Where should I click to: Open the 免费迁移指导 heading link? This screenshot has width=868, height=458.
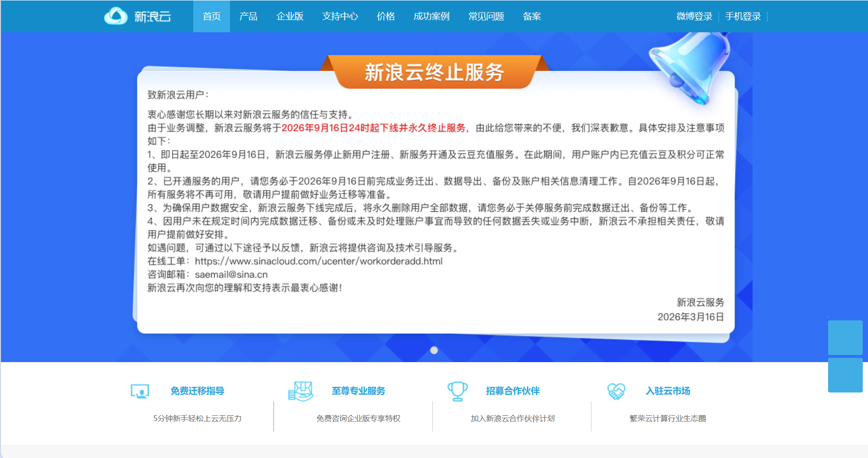coord(198,391)
